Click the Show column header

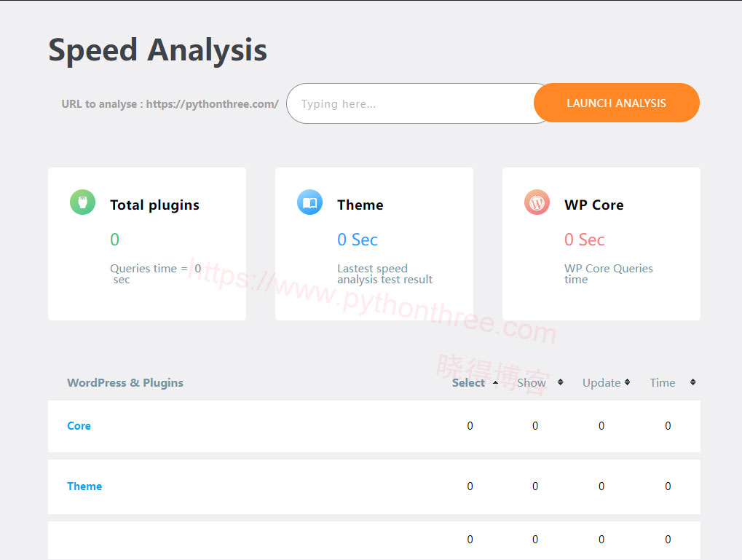532,382
